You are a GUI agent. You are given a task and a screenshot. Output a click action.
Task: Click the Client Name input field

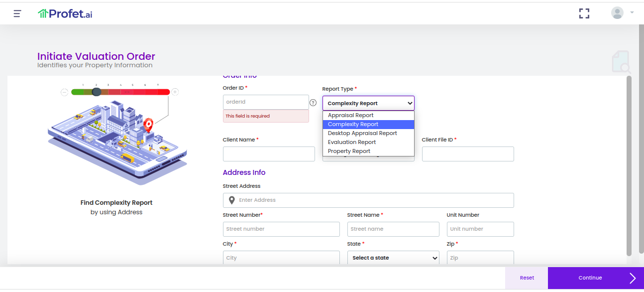pos(269,153)
